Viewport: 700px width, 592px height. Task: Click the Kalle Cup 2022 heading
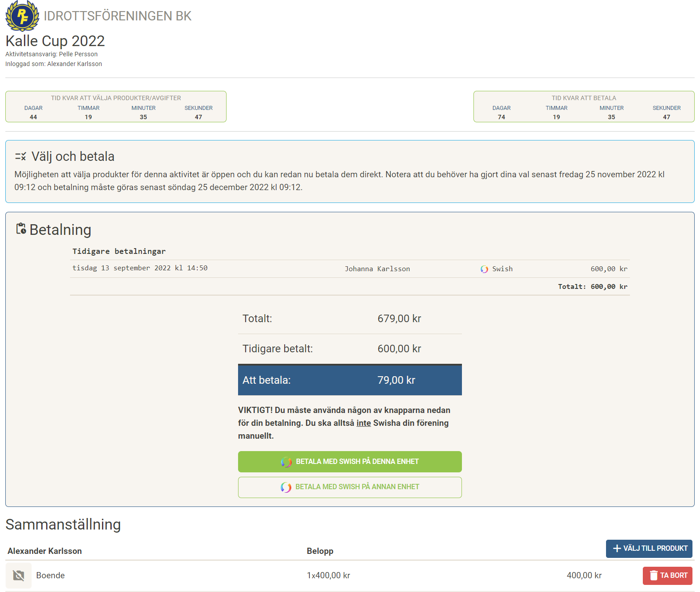click(55, 41)
